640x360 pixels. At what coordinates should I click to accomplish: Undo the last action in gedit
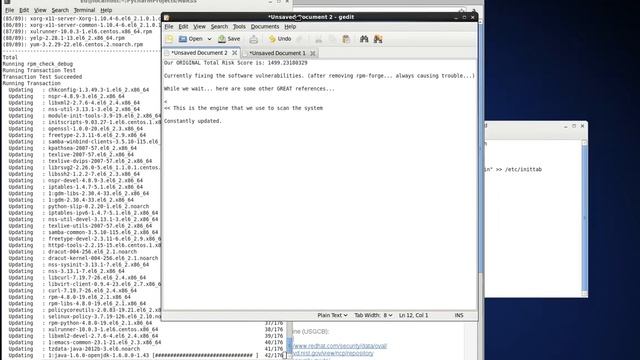pos(280,39)
